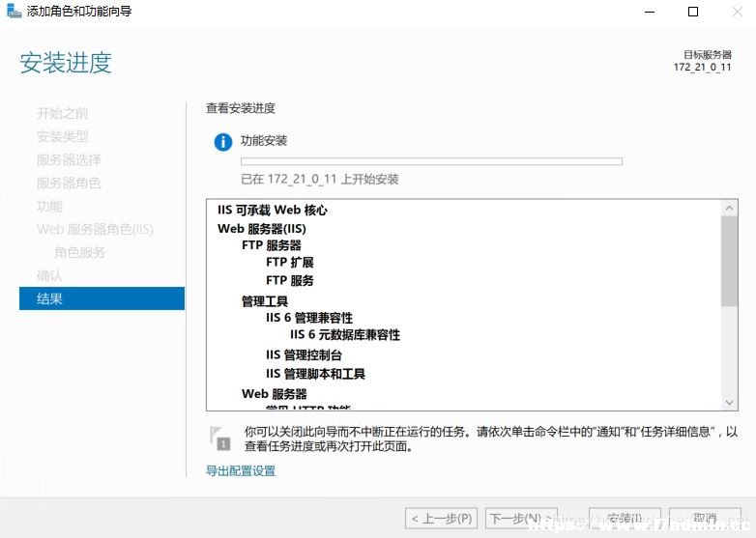Select the 结果 step in sidebar
Screen dimensions: 756x538
coord(102,298)
